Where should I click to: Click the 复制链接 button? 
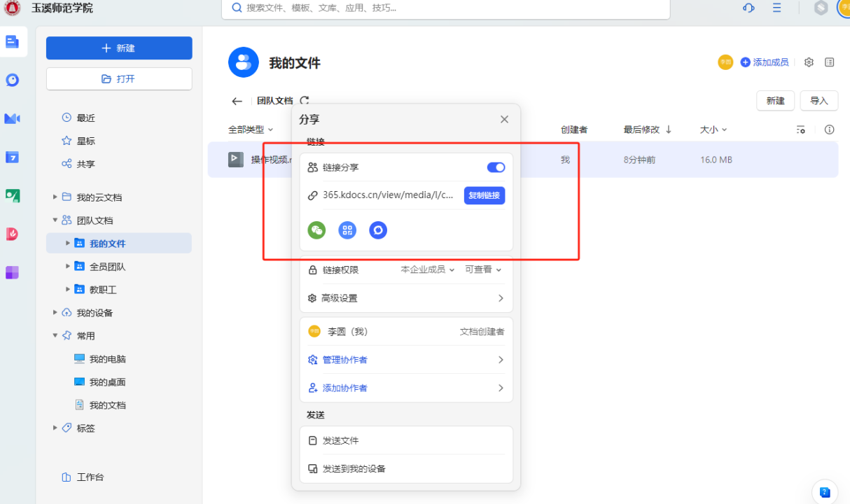(484, 195)
